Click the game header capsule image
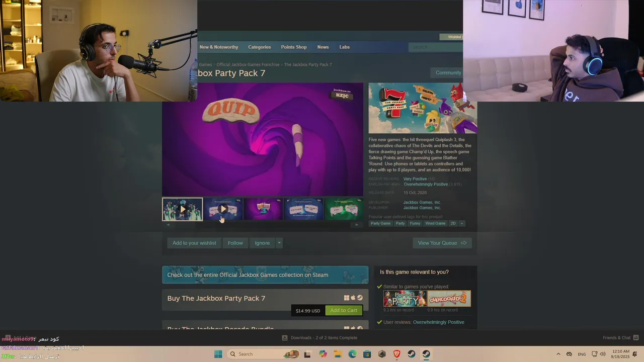The width and height of the screenshot is (644, 362). tap(423, 108)
